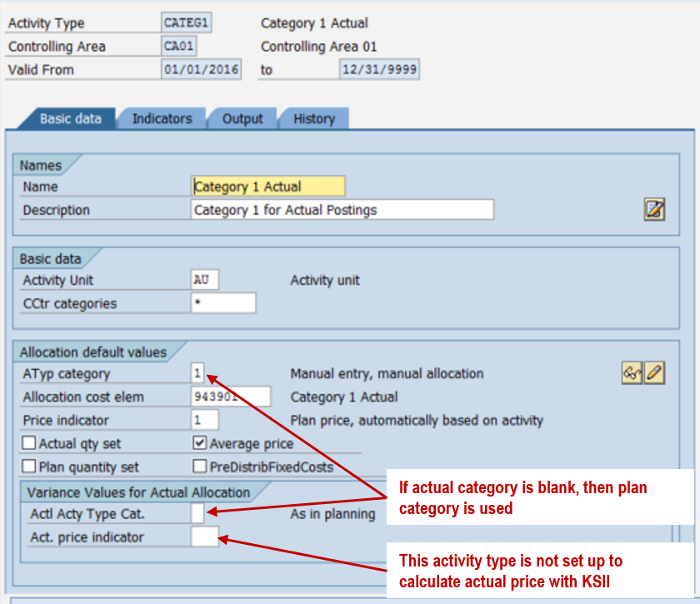Open the Output tab

[242, 119]
